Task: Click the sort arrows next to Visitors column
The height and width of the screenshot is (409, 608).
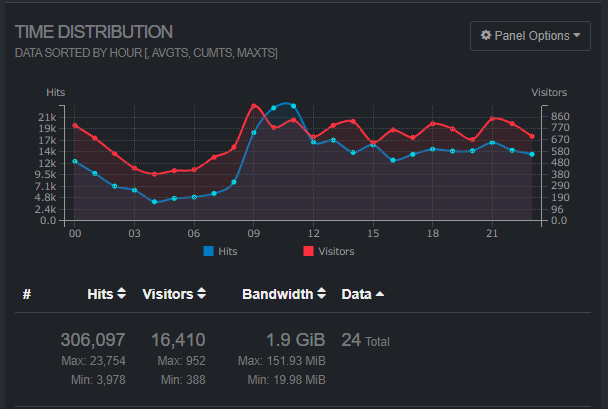Action: [x=202, y=294]
